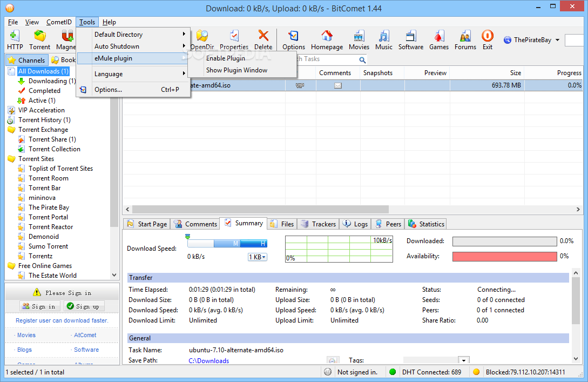Click the search engine input field

tap(576, 40)
